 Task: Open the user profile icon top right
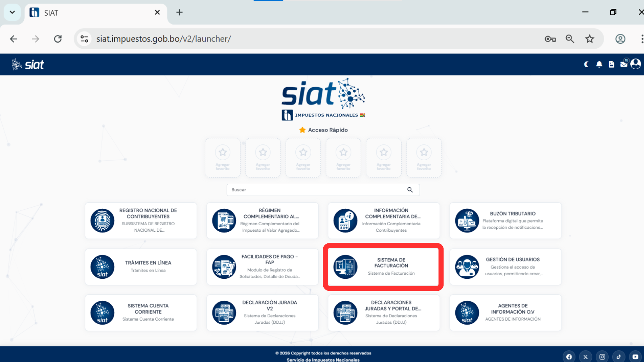pyautogui.click(x=636, y=64)
